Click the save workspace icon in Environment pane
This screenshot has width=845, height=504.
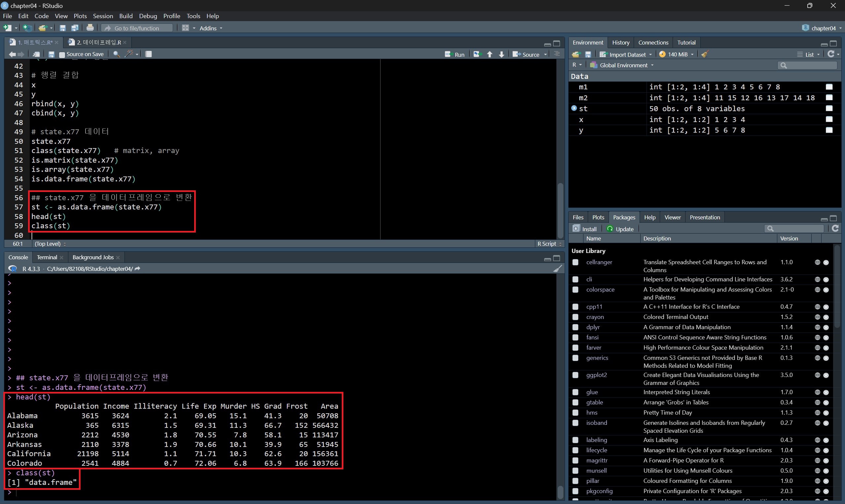pos(588,54)
